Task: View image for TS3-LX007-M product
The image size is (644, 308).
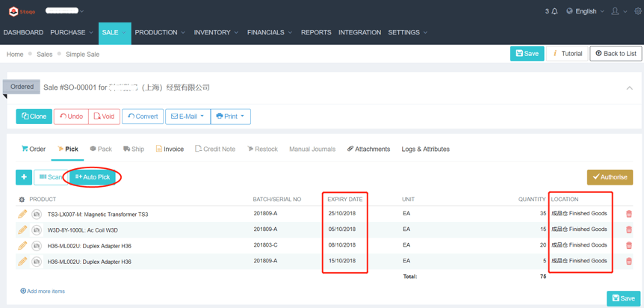Action: (37, 215)
